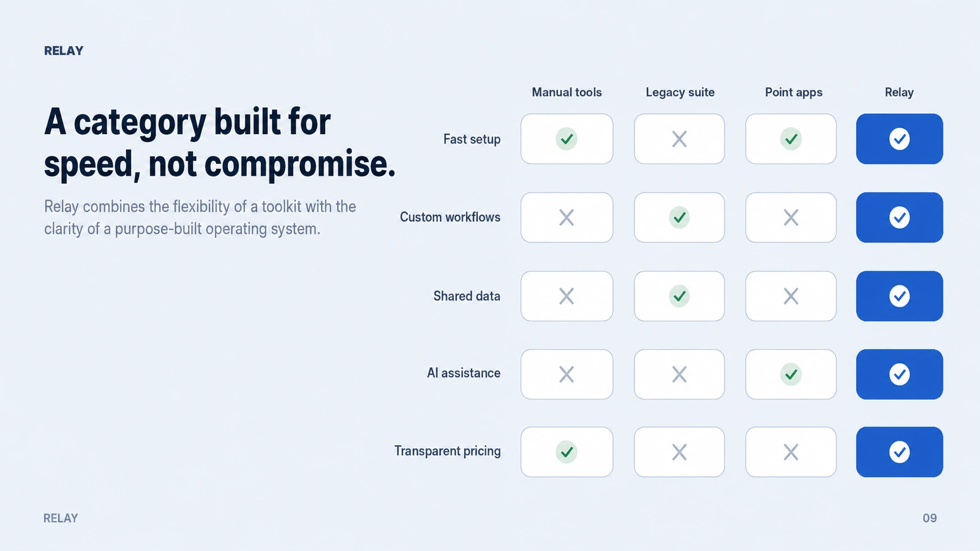Click the slide number 09
This screenshot has height=551, width=980.
point(930,518)
